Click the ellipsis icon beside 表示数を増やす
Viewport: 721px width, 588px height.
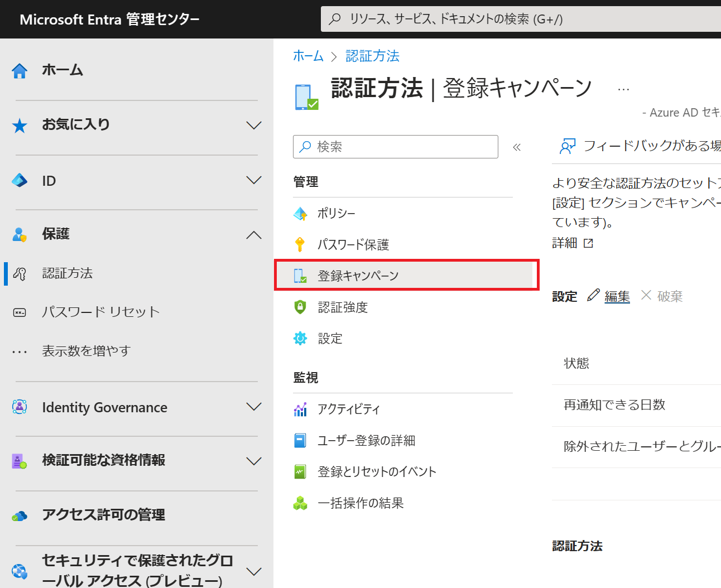click(20, 351)
